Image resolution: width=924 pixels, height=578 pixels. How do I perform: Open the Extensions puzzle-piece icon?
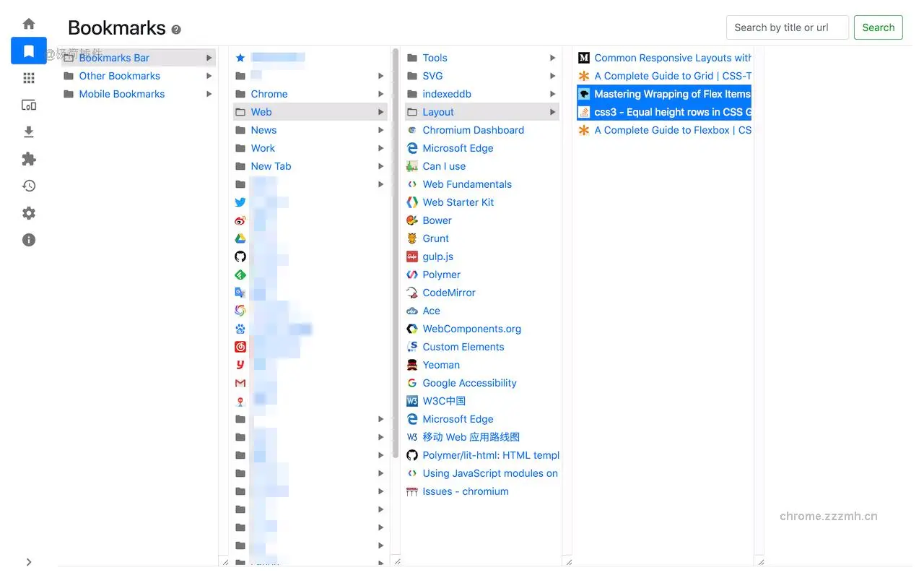click(28, 158)
